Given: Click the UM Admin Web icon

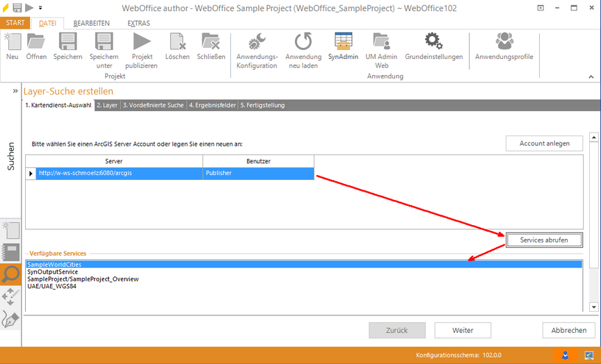Looking at the screenshot, I should click(x=381, y=42).
